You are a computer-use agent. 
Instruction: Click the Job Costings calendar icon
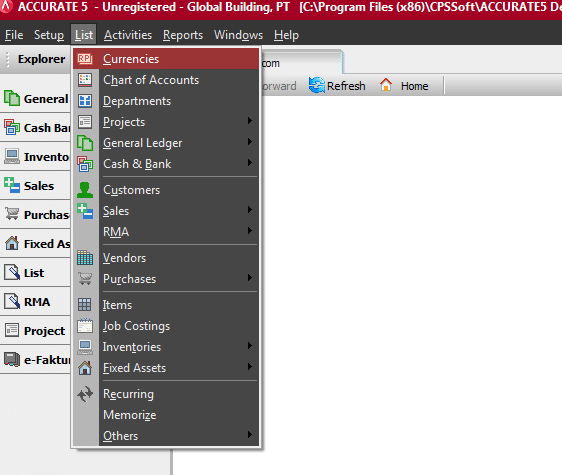coord(85,326)
